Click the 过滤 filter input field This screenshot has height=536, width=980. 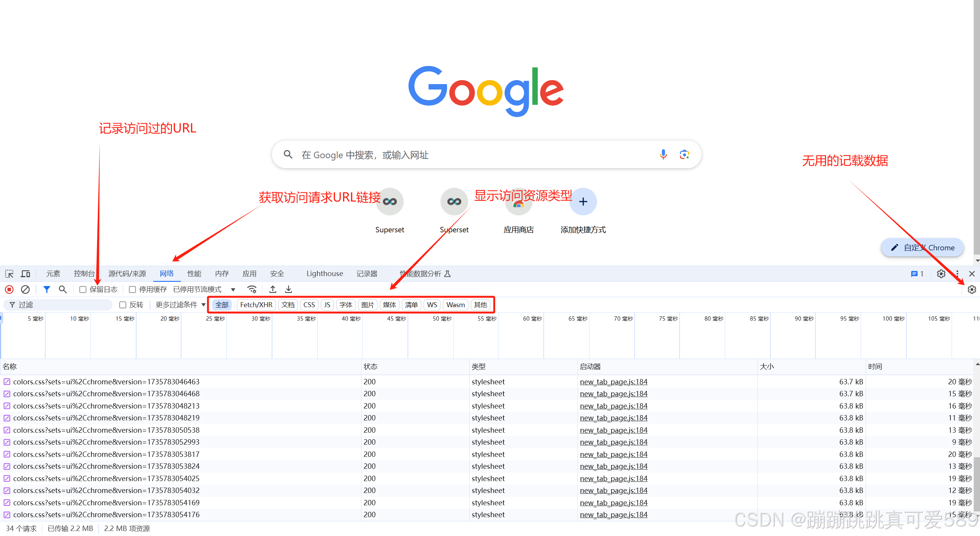58,305
